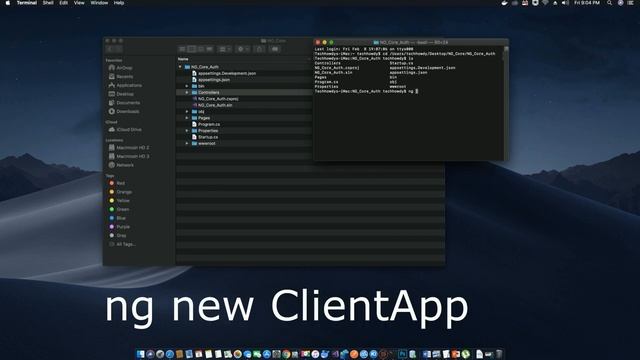Click the Finder Share toolbar button
Image resolution: width=640 pixels, height=360 pixels.
tap(260, 49)
